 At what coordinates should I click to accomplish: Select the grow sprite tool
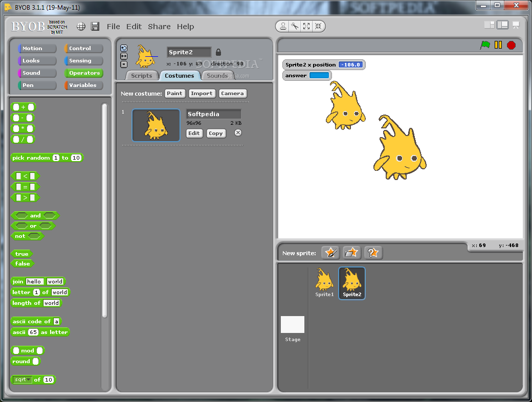coord(306,26)
